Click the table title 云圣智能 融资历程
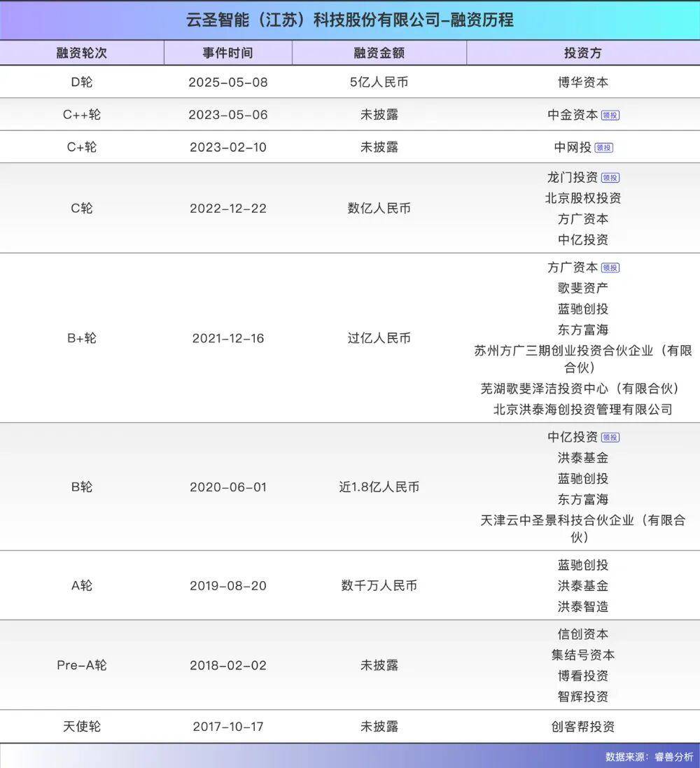 click(x=350, y=20)
